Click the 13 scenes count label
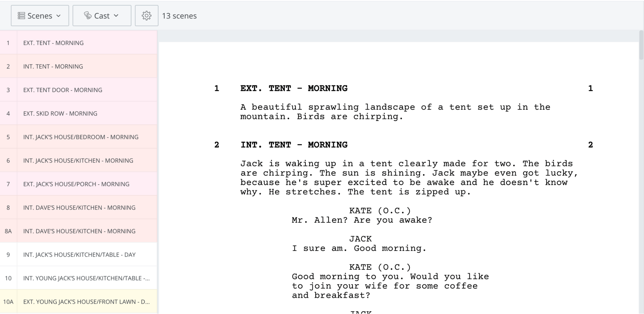 [x=179, y=16]
